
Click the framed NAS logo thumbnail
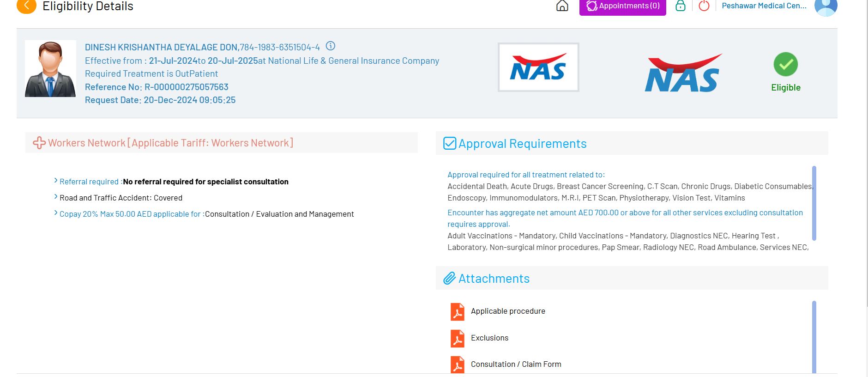(x=538, y=67)
